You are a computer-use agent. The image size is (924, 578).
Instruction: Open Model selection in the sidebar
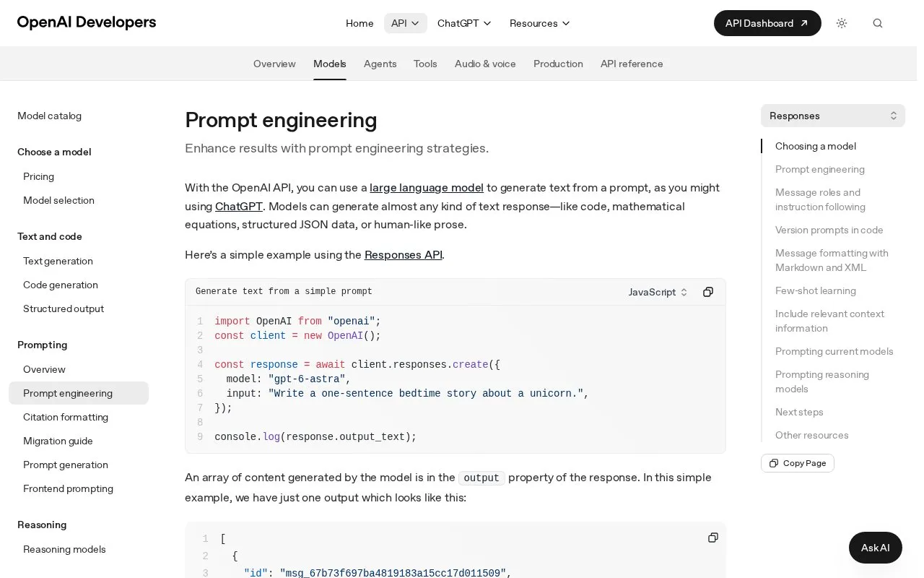click(x=58, y=200)
